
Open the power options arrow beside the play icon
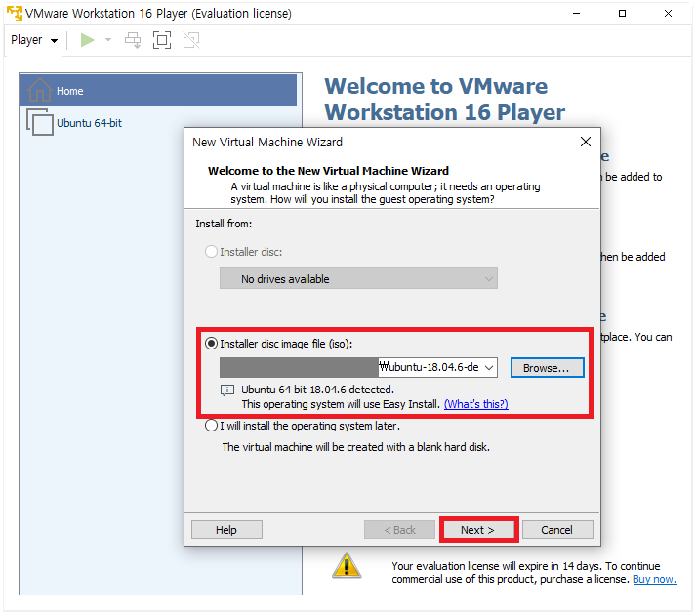(107, 40)
